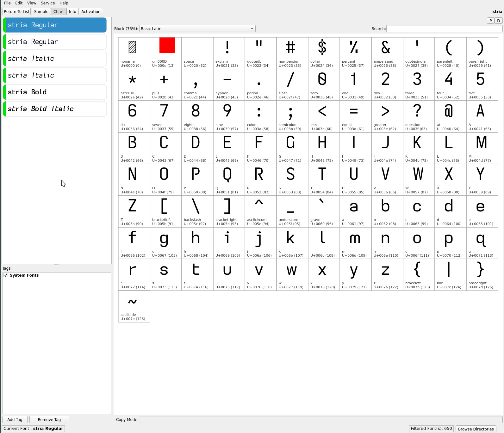This screenshot has width=504, height=433.
Task: Click the Copy Mode text field
Action: point(321,419)
